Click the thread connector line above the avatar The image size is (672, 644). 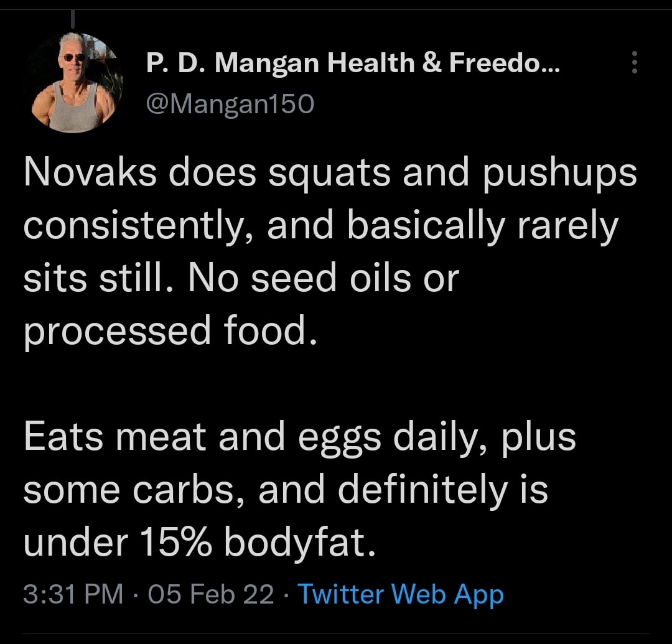click(x=73, y=19)
